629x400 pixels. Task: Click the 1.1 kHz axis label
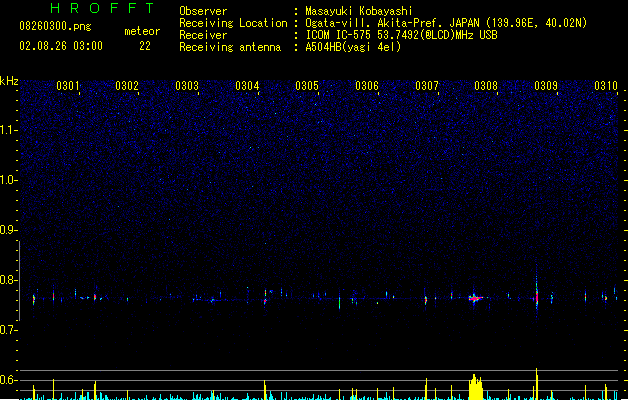pyautogui.click(x=9, y=130)
